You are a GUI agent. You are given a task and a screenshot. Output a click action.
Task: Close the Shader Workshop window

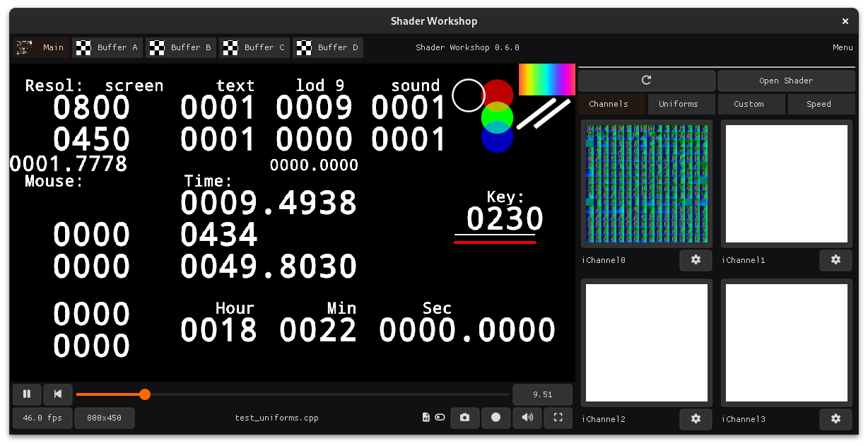coord(845,21)
